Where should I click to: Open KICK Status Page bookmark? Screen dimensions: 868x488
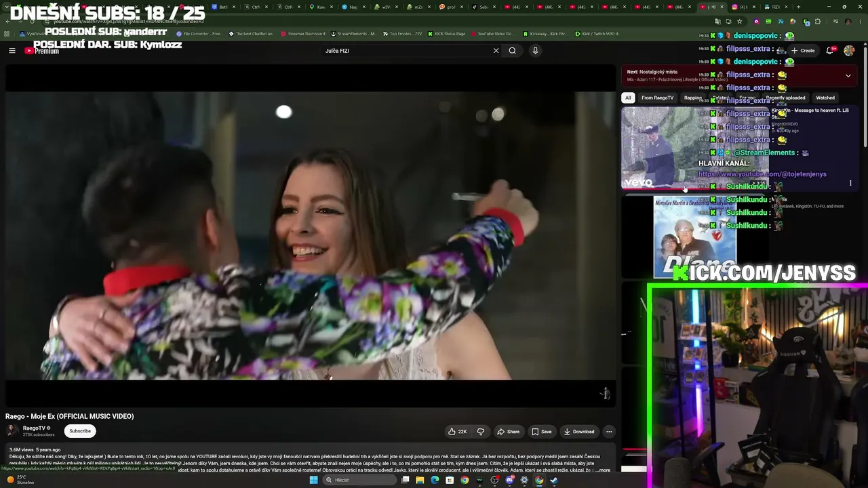coord(446,34)
